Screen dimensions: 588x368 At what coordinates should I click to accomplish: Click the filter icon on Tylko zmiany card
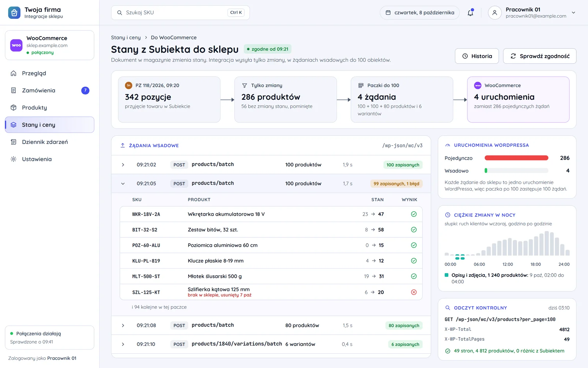pyautogui.click(x=245, y=85)
